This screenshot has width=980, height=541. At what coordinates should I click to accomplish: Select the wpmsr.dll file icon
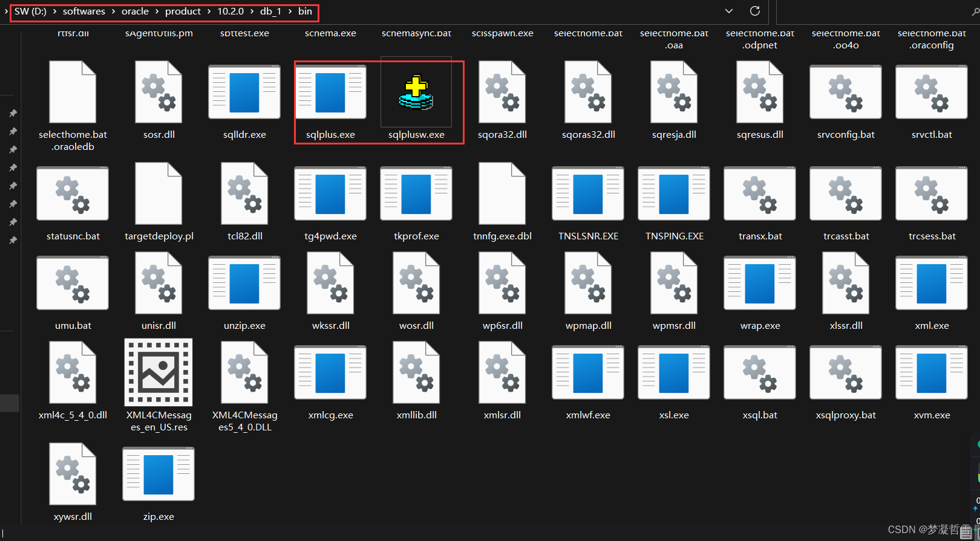[x=674, y=283]
